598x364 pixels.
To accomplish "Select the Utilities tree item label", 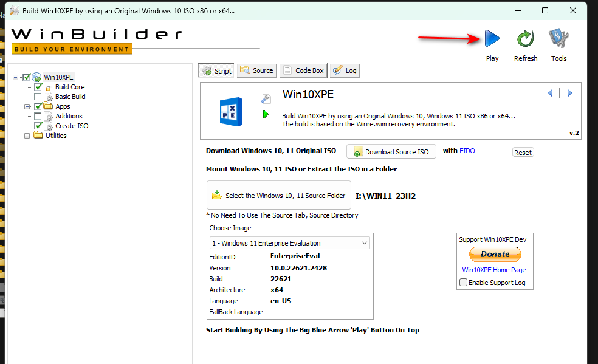I will (x=56, y=136).
